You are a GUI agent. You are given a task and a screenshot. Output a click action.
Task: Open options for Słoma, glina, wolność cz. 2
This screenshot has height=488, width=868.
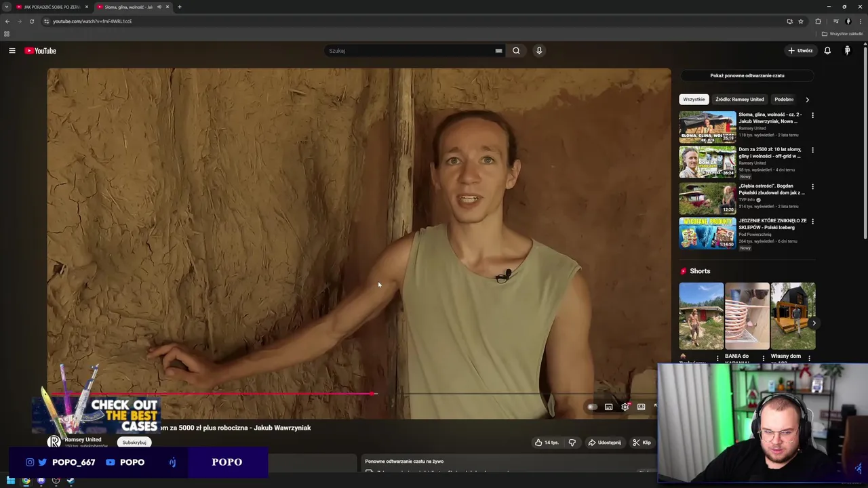[x=812, y=115]
